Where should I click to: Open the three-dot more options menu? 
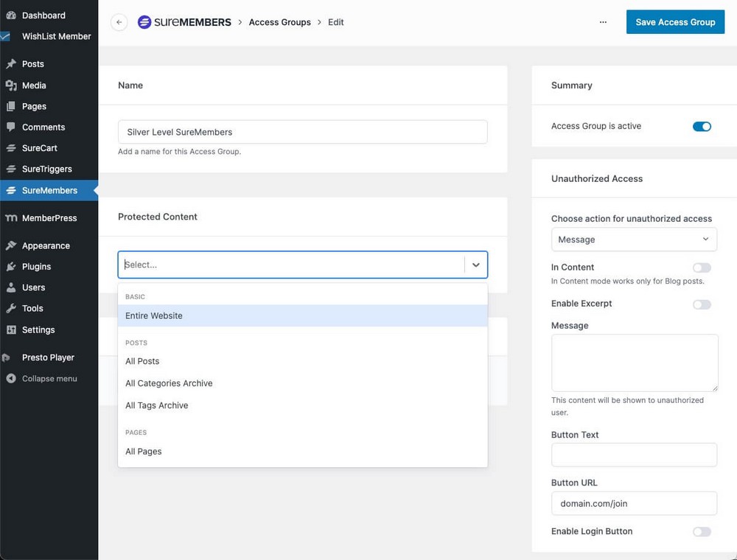(603, 22)
